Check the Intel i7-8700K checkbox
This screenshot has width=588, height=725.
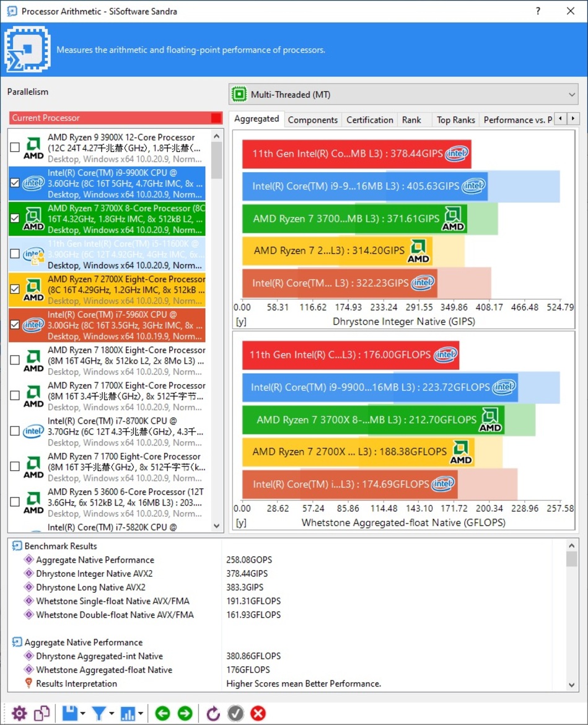[15, 431]
